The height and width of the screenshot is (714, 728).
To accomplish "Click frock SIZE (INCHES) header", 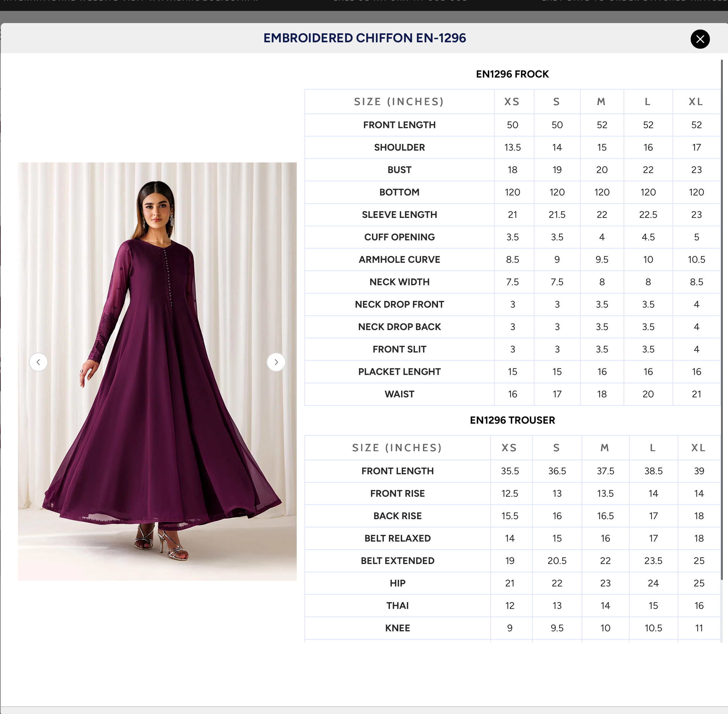I will [399, 102].
